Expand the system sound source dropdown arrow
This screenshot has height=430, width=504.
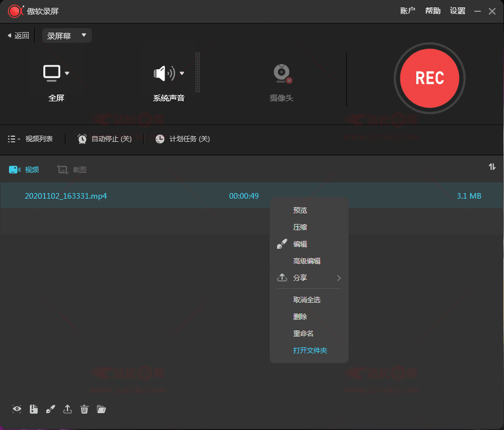[x=182, y=73]
